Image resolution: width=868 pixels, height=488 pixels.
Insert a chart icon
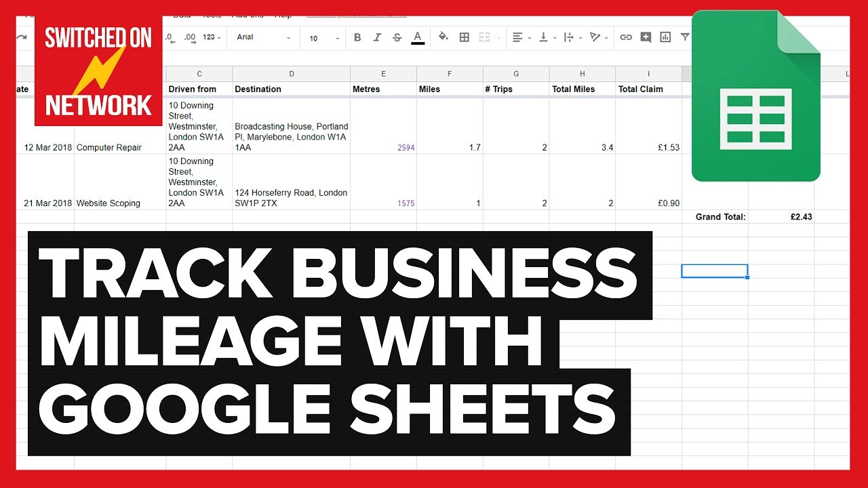(665, 37)
